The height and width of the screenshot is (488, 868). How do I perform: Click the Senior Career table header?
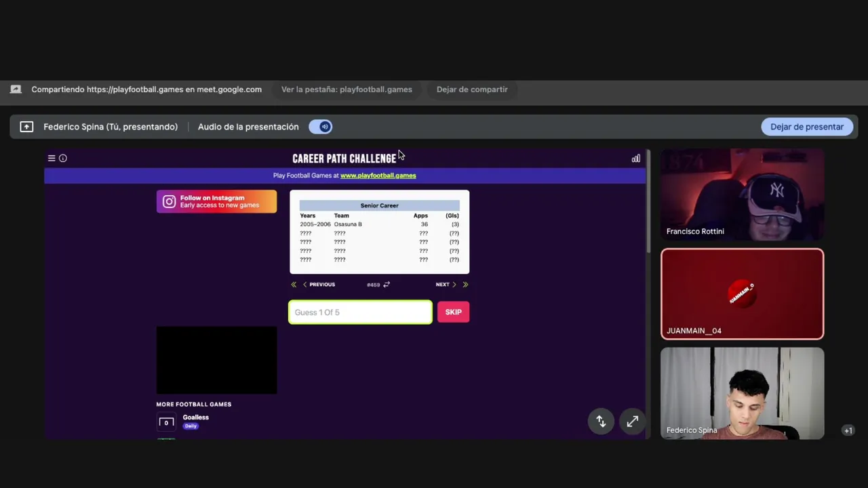379,205
